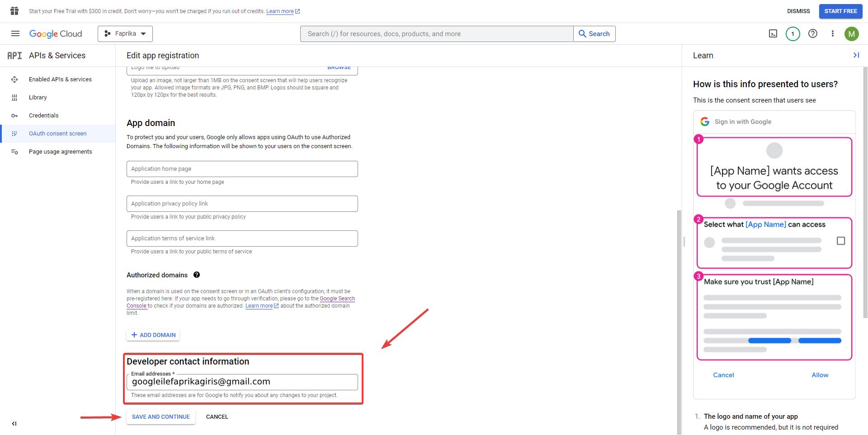
Task: Open the help question mark menu
Action: click(x=813, y=33)
